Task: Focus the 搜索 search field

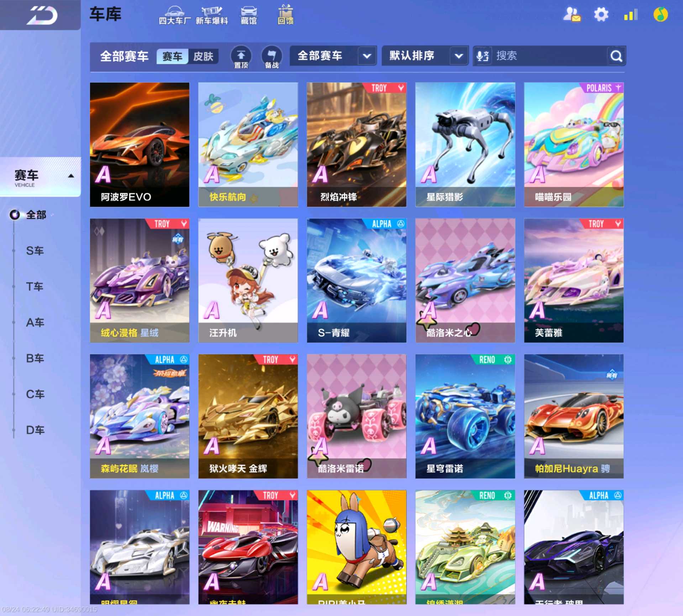Action: pyautogui.click(x=549, y=56)
